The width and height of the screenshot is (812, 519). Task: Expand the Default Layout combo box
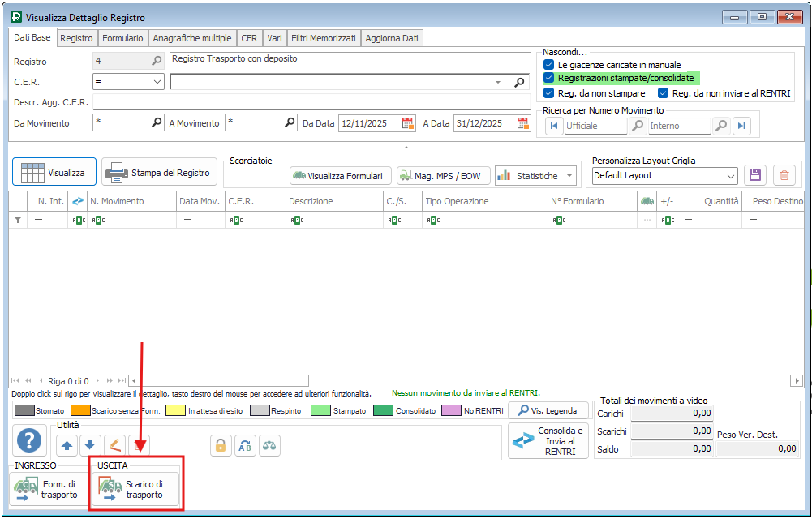tap(731, 175)
